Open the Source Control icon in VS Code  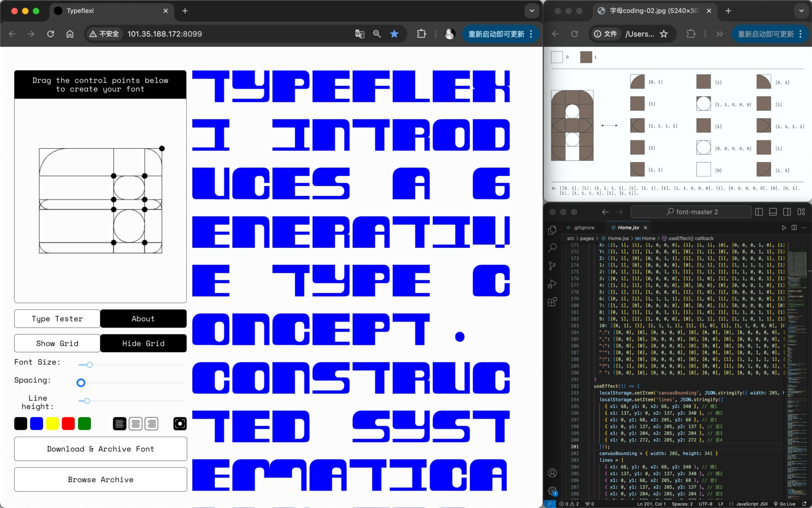tap(552, 266)
